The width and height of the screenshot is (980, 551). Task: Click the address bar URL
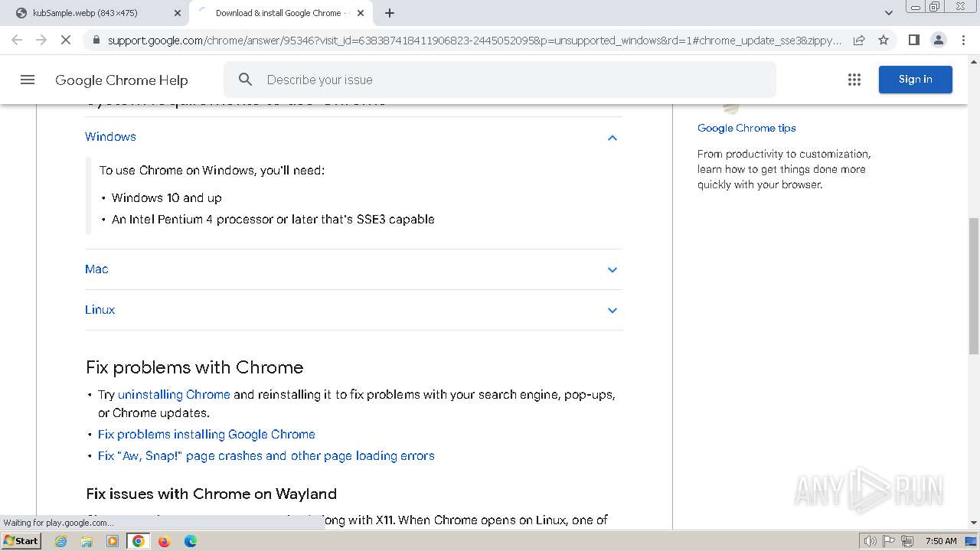475,40
